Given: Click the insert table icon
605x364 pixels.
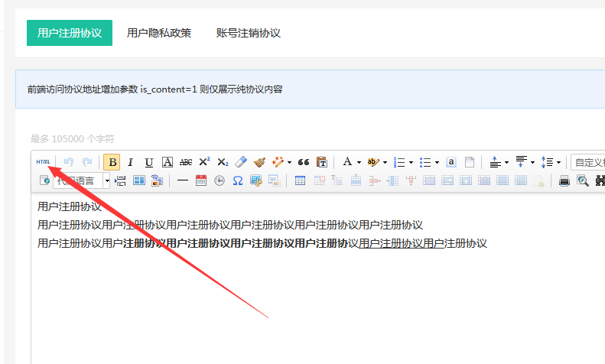Looking at the screenshot, I should pyautogui.click(x=300, y=180).
